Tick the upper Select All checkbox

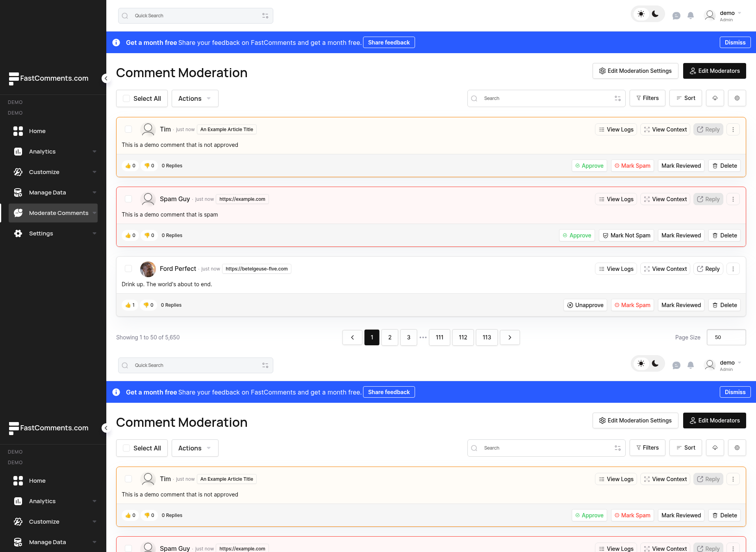pos(126,98)
